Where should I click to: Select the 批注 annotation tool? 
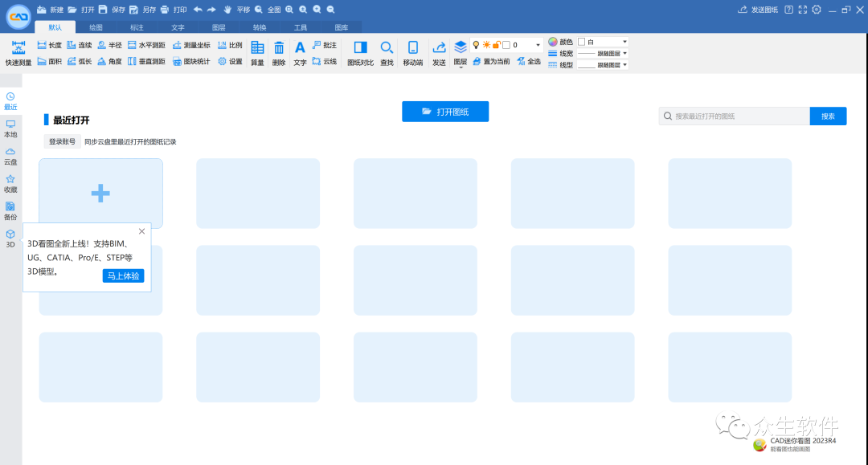click(x=325, y=45)
